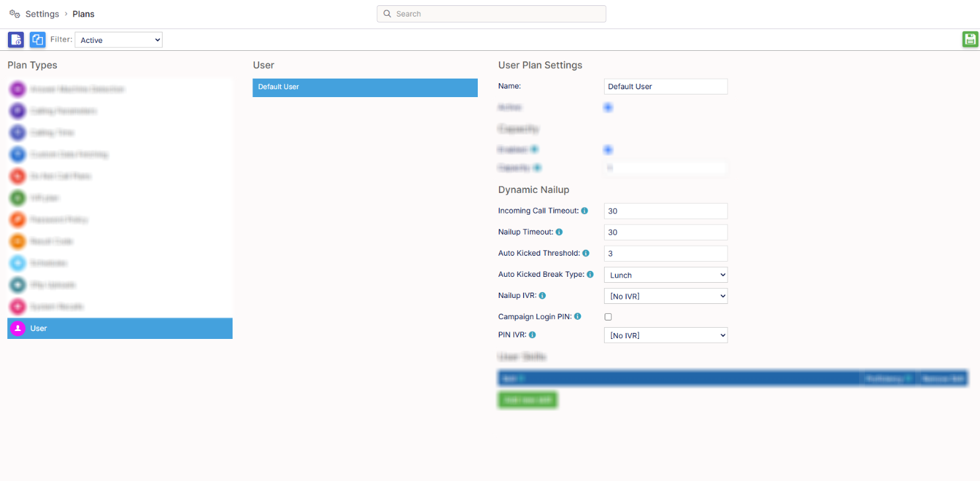This screenshot has height=481, width=980.
Task: Focus the Search field at top
Action: coord(491,14)
